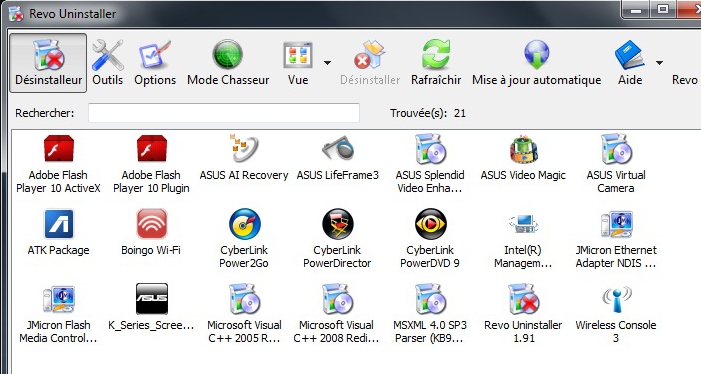Click the Vue view icon

coord(298,55)
